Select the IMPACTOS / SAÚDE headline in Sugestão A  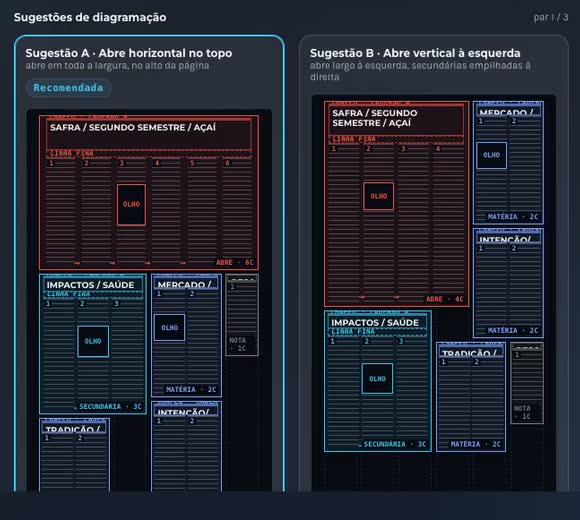tap(90, 285)
